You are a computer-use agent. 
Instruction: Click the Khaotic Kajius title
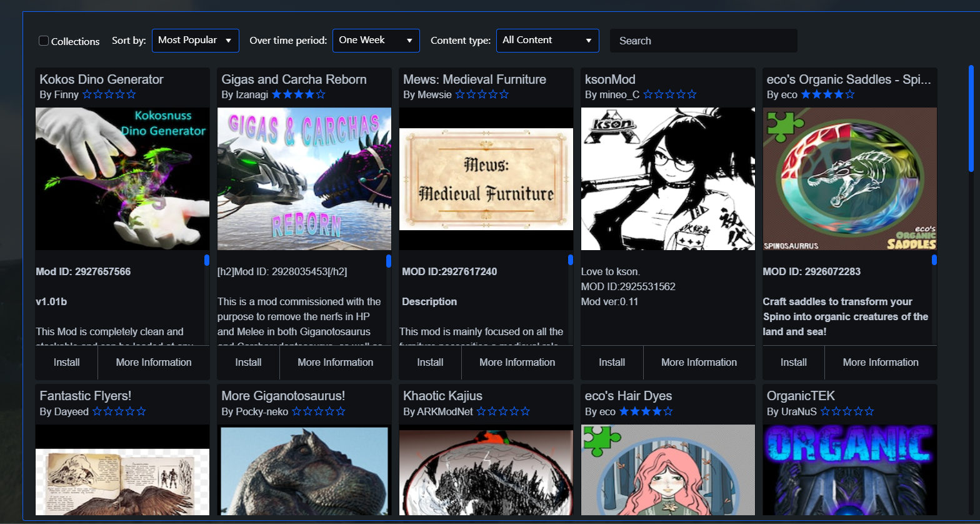coord(443,396)
